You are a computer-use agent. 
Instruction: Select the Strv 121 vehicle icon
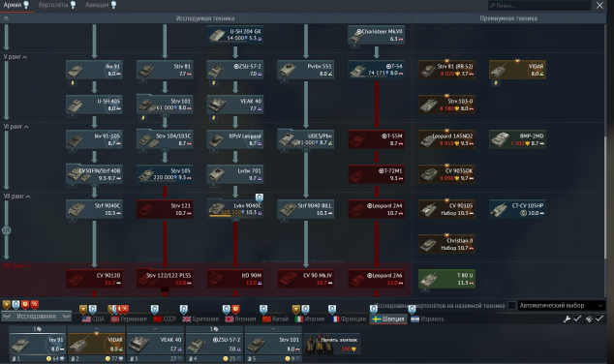(165, 209)
